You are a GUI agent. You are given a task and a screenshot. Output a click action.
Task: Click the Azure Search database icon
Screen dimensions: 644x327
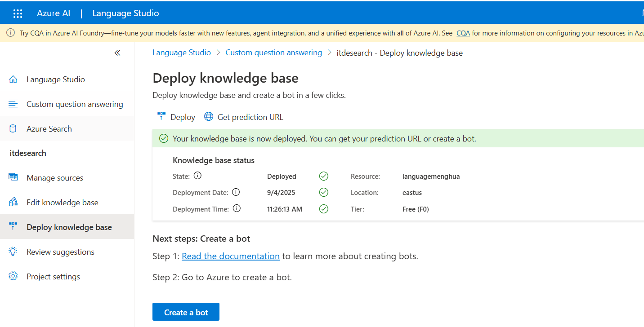click(13, 129)
